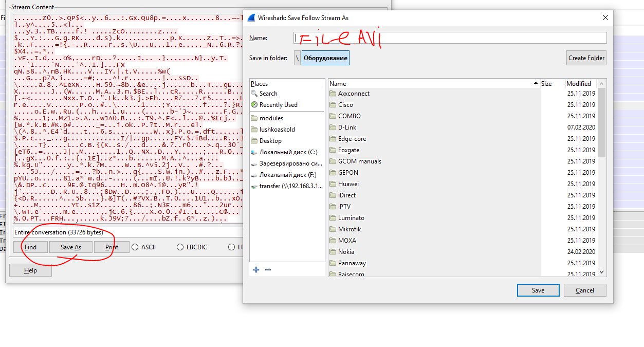The height and width of the screenshot is (347, 644).
Task: Click the Huawei folder icon
Action: 332,184
